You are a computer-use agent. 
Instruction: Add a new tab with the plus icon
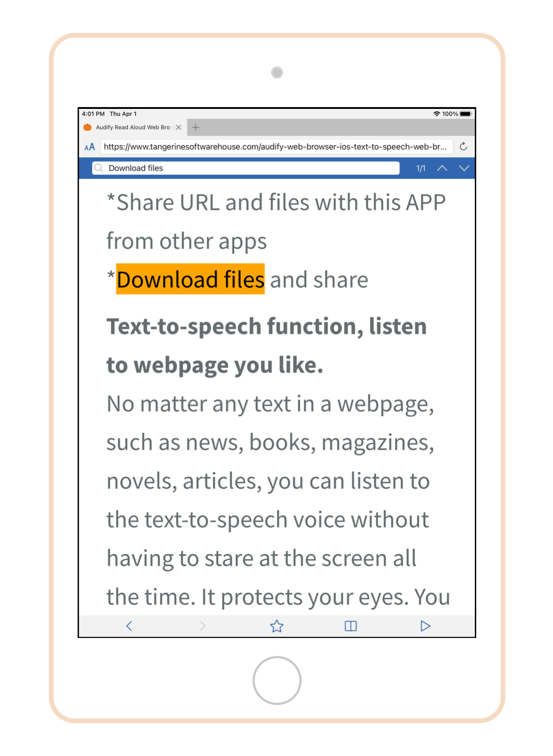click(x=196, y=127)
